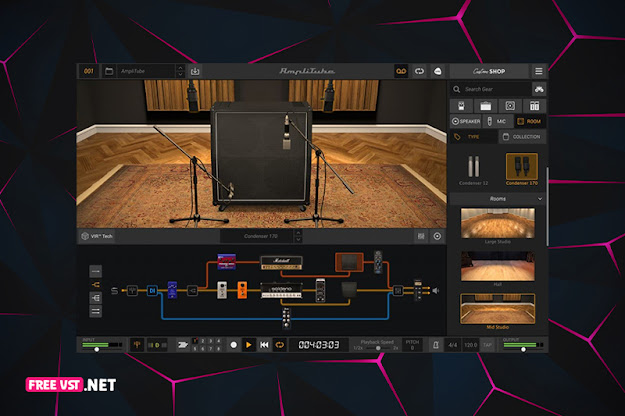Filter gear by COLLECTION tab
Viewport: 625px width, 416px height.
522,137
